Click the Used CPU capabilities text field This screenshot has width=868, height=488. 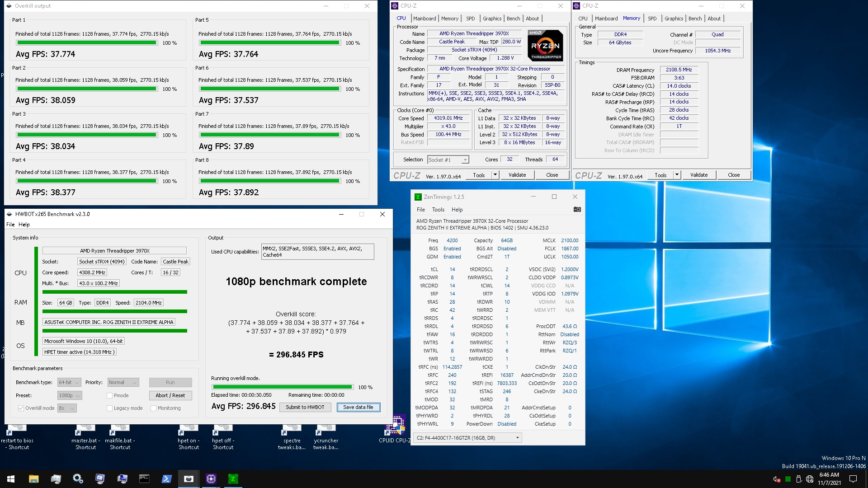click(317, 252)
